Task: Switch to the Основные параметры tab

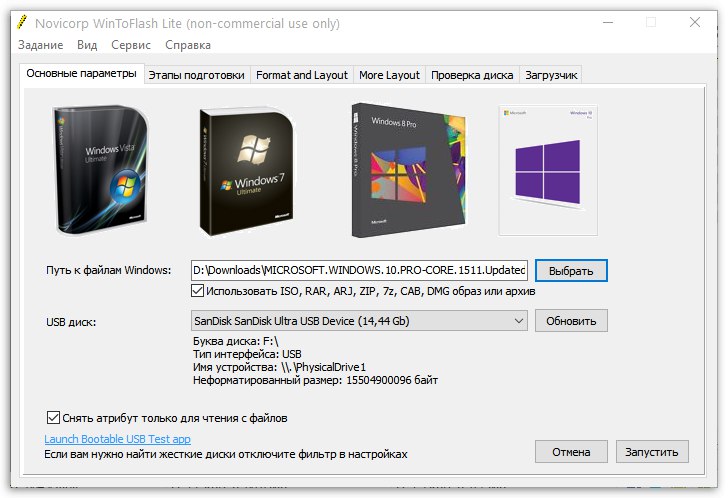Action: pyautogui.click(x=82, y=74)
